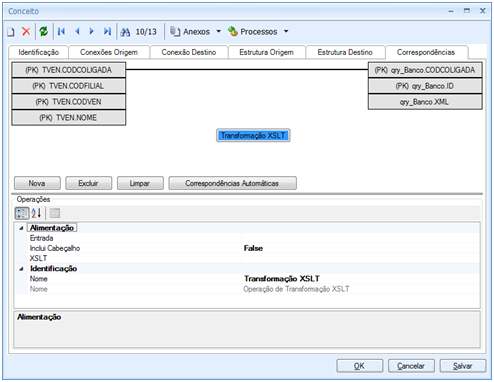Image resolution: width=494 pixels, height=382 pixels.
Task: Collapse the Identificação category
Action: point(21,269)
